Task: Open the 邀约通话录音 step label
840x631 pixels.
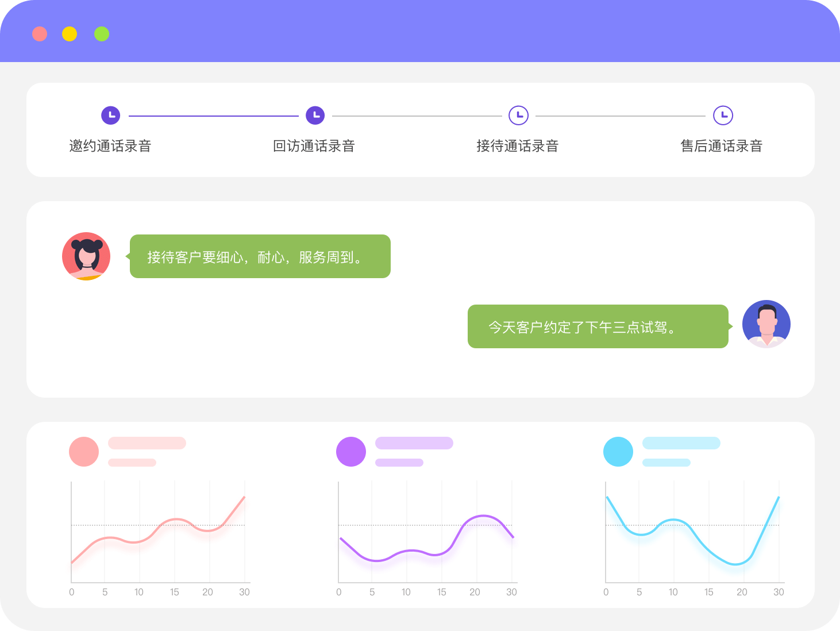Action: pyautogui.click(x=110, y=146)
